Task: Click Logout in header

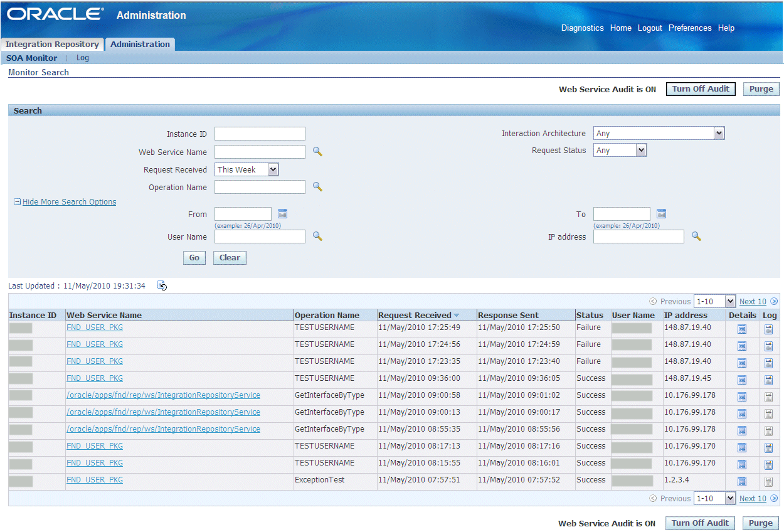Action: pos(650,28)
